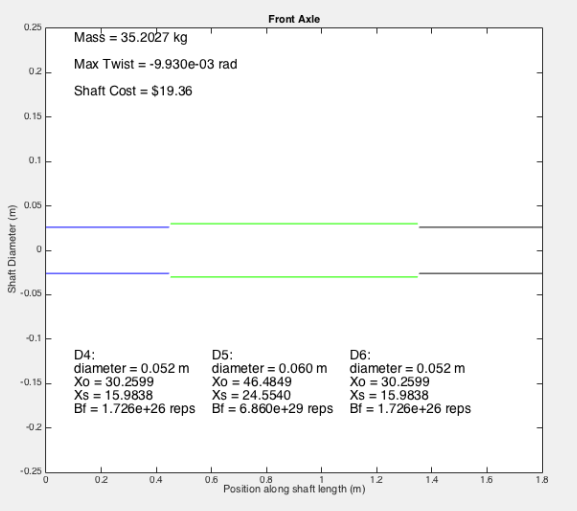Select the Shaft Diameter (m) y-axis label

12,249
